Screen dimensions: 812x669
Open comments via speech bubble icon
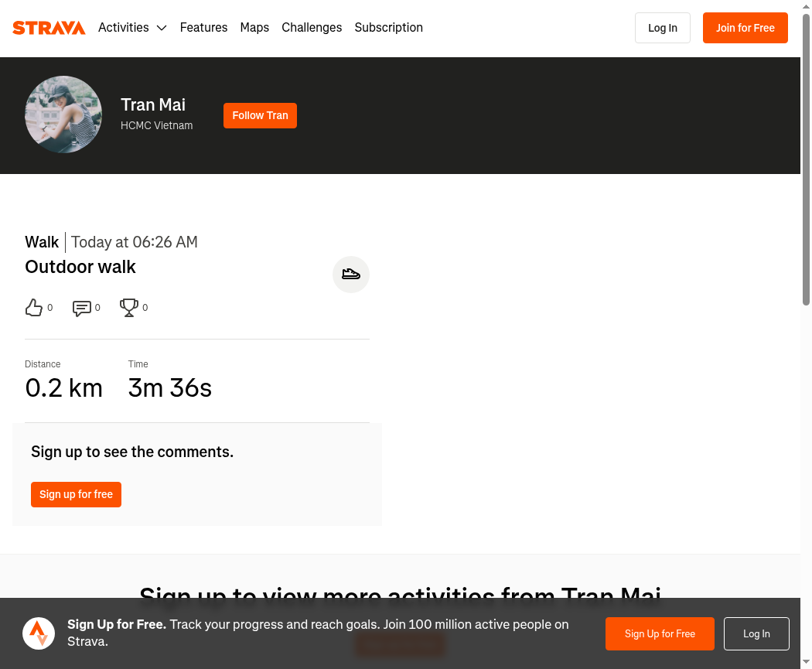coord(81,308)
